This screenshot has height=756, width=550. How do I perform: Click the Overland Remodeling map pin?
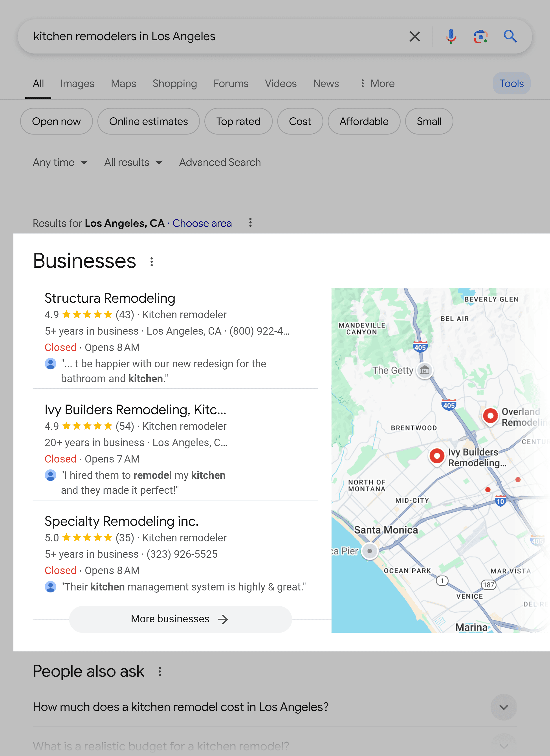pos(490,417)
